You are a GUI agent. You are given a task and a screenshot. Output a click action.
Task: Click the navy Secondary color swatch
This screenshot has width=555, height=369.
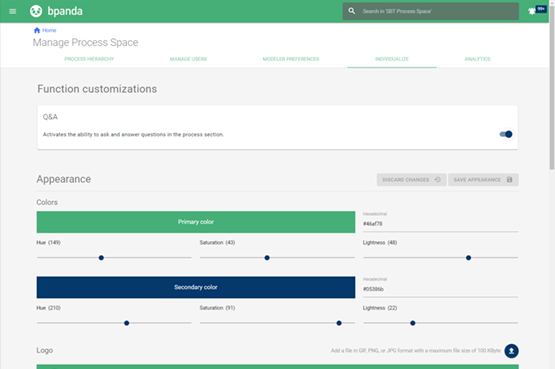pyautogui.click(x=196, y=287)
